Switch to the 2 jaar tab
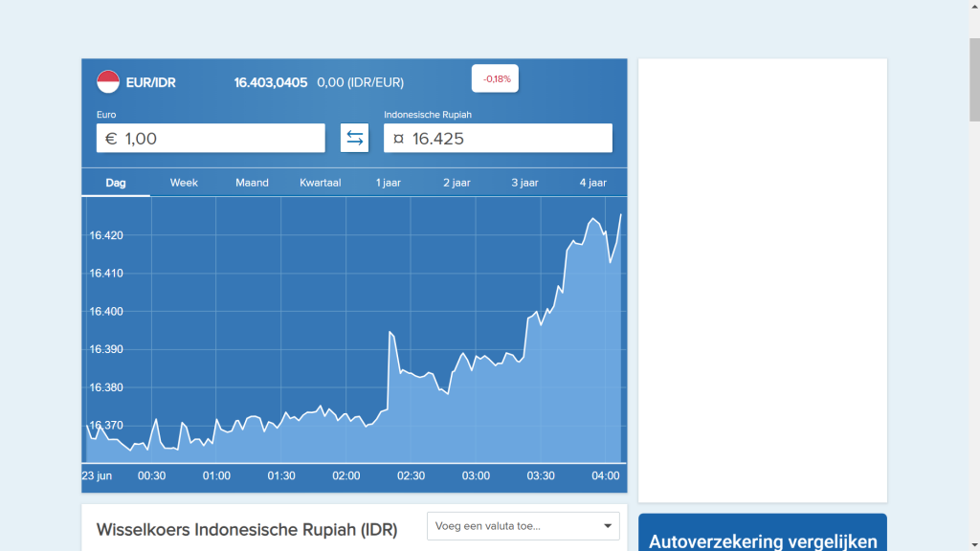 [457, 183]
